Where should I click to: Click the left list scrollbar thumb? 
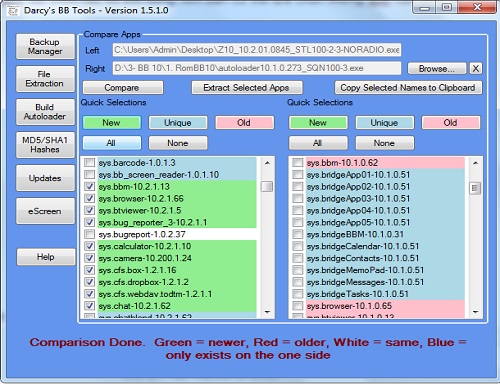[267, 186]
